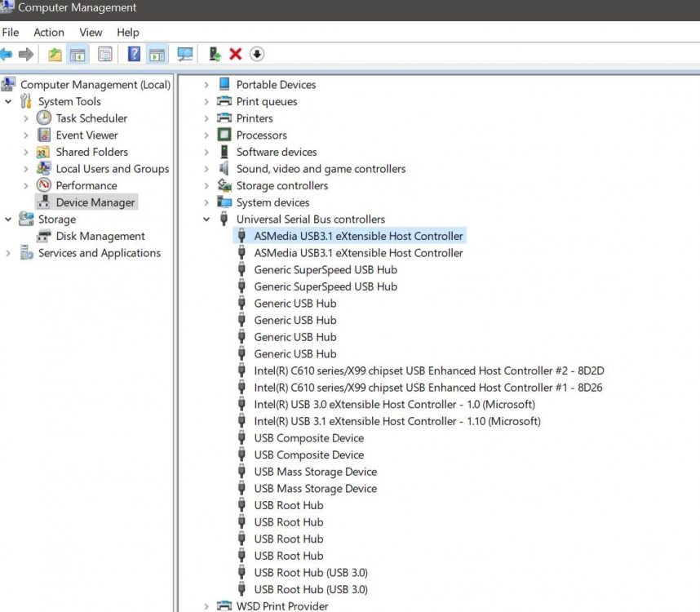Select the highlighted ASMedia USB3.1 eXtensible Host Controller

click(x=358, y=236)
